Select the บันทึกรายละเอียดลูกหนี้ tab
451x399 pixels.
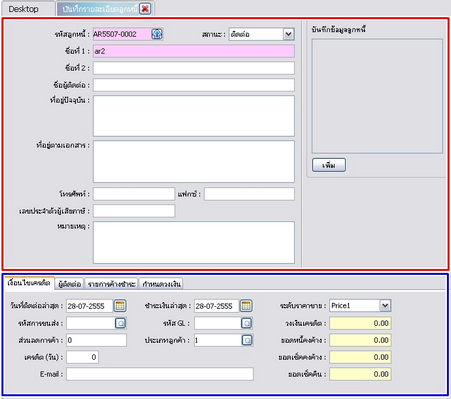coord(100,9)
